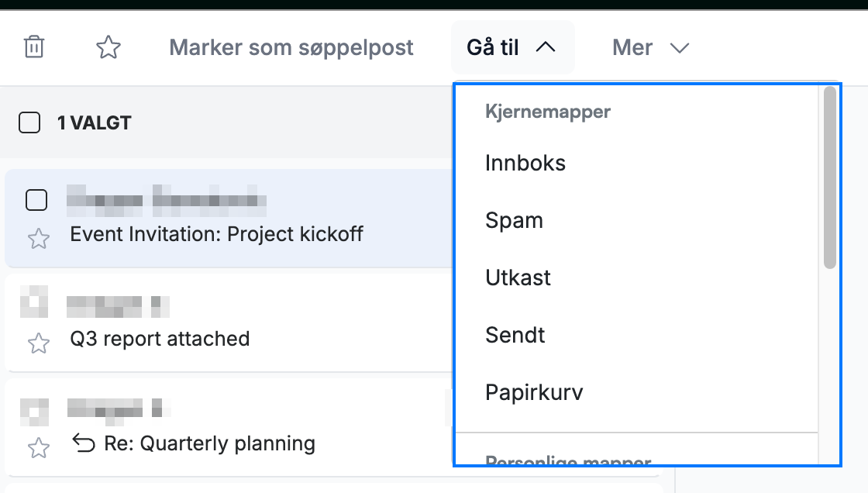Toggle the select-all checkbox next to 1 VALGT
868x493 pixels.
(29, 122)
